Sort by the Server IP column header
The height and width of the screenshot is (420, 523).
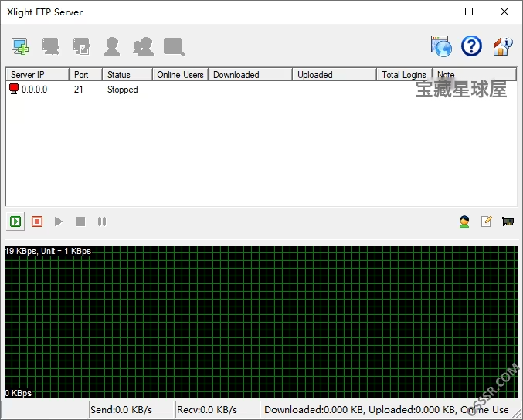[x=37, y=74]
